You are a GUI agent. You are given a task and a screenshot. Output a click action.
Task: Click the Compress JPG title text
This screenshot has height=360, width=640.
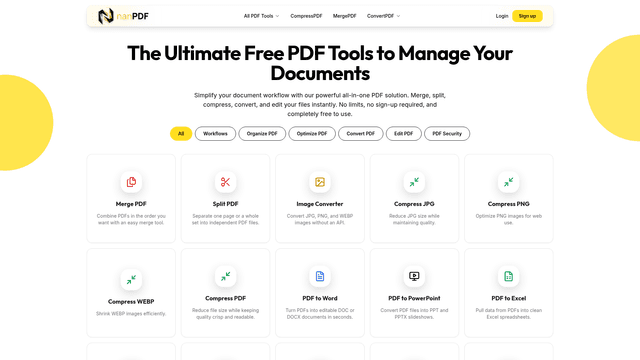tap(414, 204)
